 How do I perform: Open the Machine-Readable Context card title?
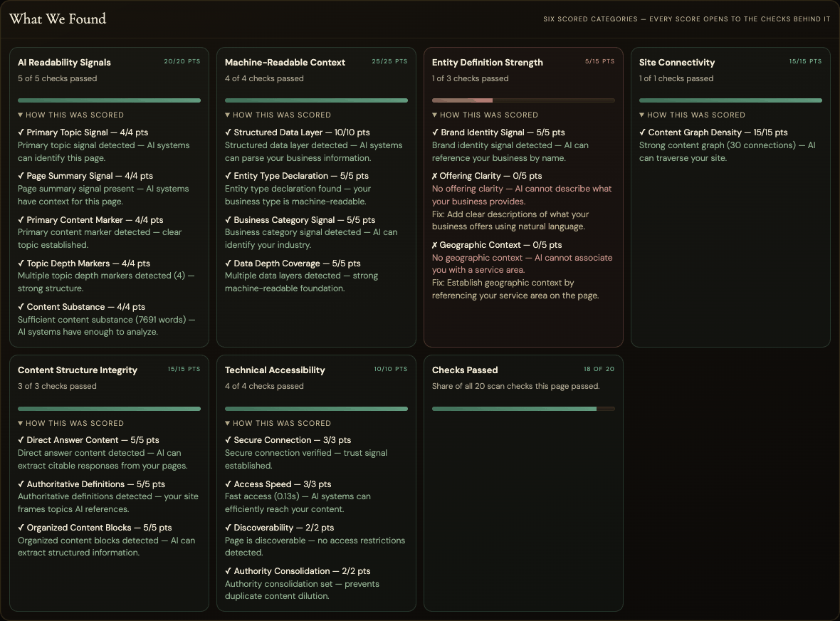click(x=285, y=63)
